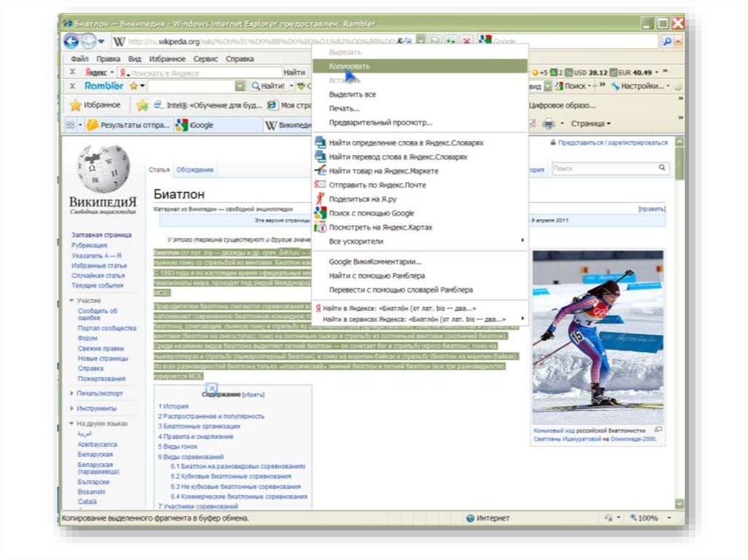The image size is (748, 560).
Task: Select Поиск с помощью Google
Action: 420,213
